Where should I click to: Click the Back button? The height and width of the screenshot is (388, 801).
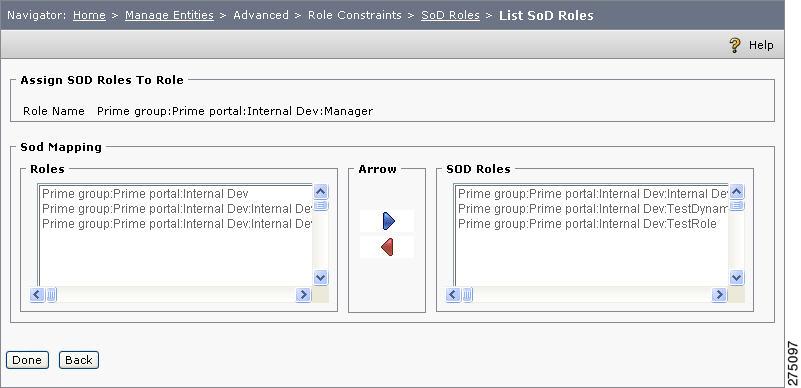click(79, 360)
